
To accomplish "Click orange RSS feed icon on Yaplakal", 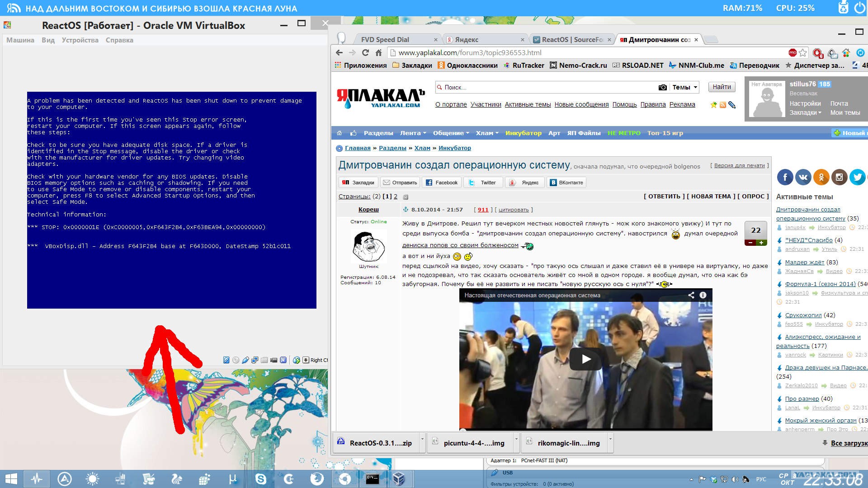I will pyautogui.click(x=723, y=105).
